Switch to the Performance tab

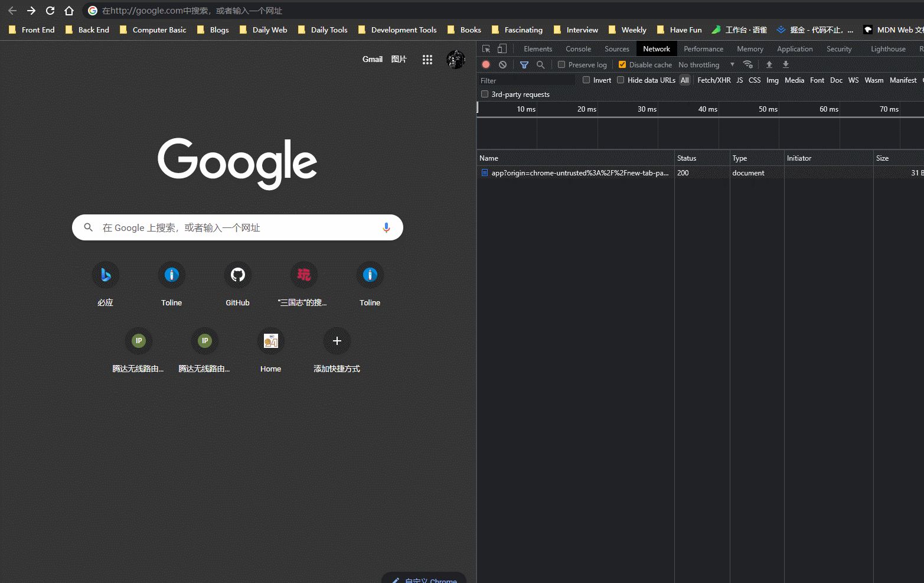click(703, 49)
